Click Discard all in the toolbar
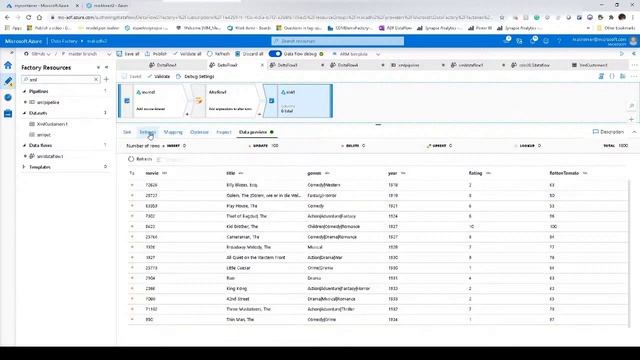The width and height of the screenshot is (640, 360). point(249,54)
